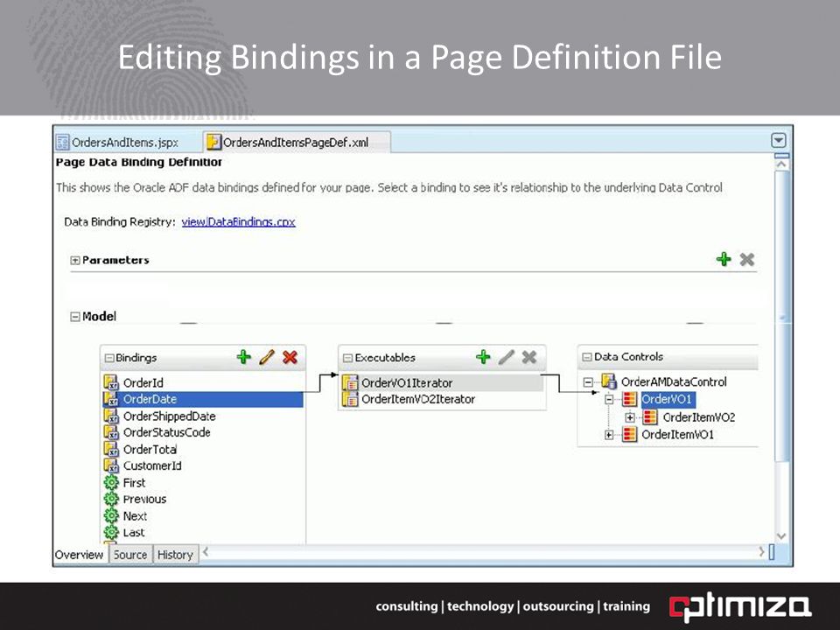Click horizontal scrollbar right arrow
The height and width of the screenshot is (630, 840).
(x=762, y=551)
